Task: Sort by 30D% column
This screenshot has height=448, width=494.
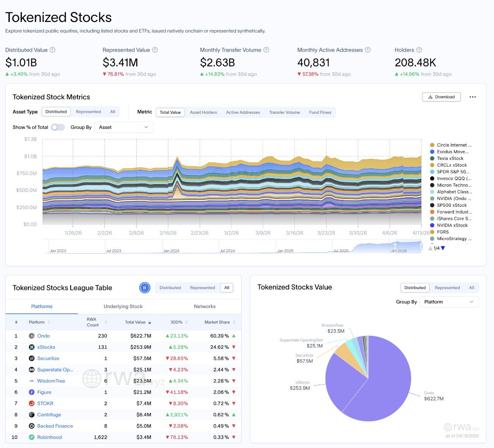Action: pyautogui.click(x=179, y=322)
